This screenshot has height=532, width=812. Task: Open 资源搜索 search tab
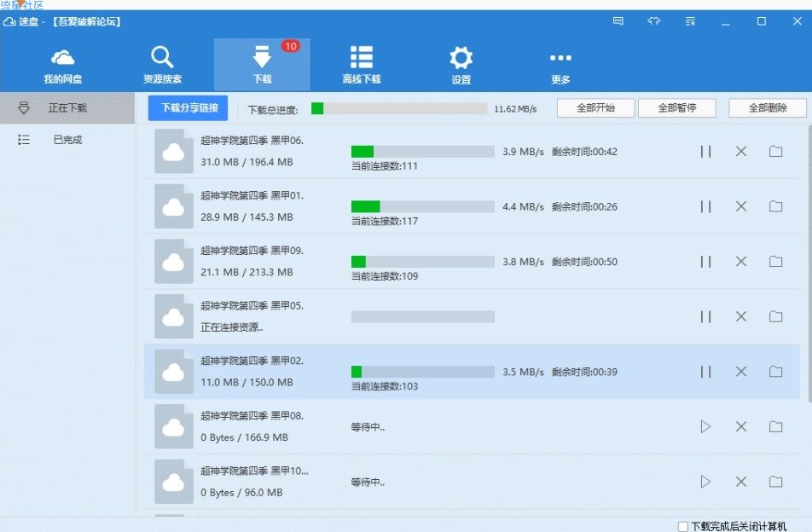(x=162, y=65)
